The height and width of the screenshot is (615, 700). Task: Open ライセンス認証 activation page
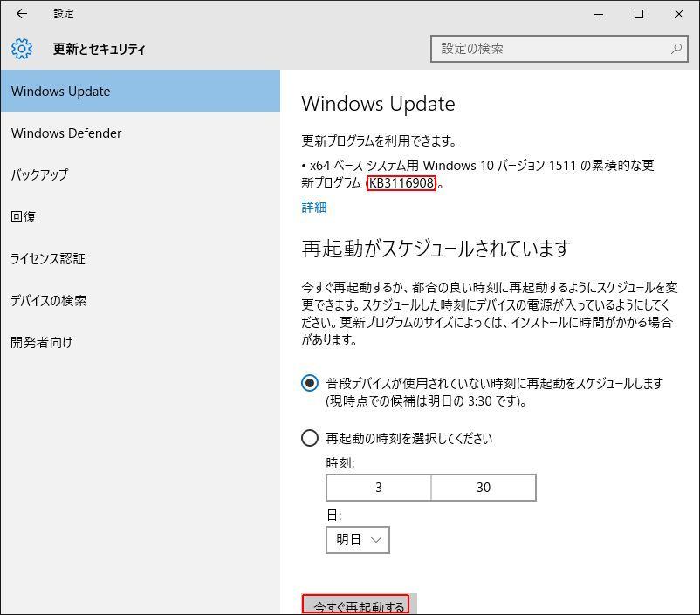(48, 259)
